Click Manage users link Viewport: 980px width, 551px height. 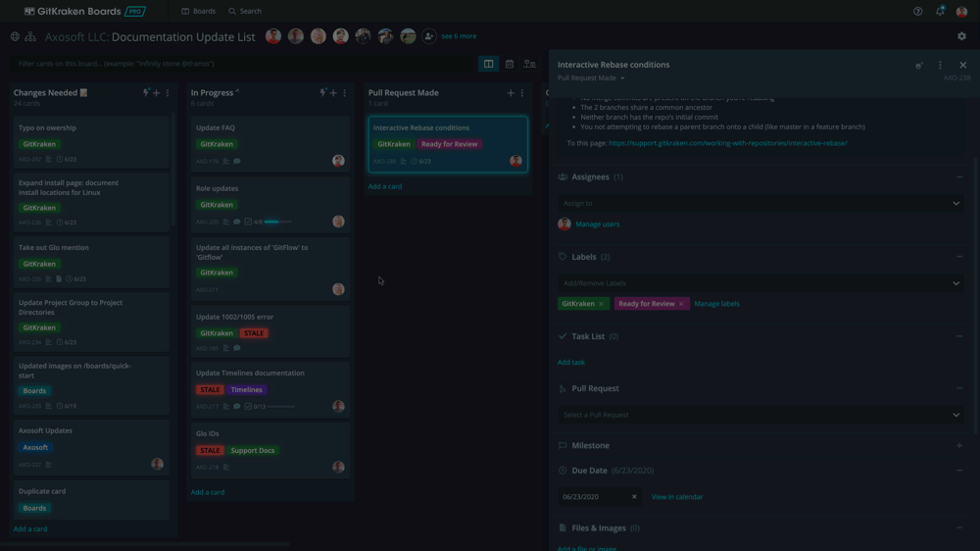598,224
